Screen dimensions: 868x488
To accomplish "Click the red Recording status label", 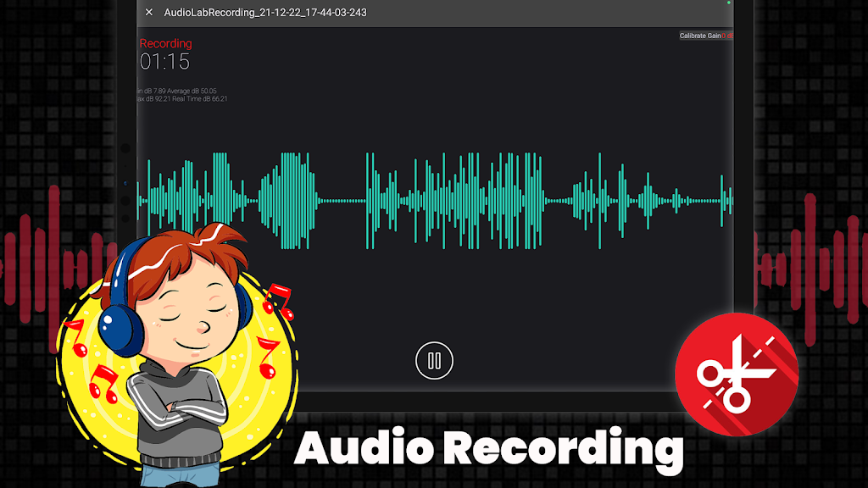I will coord(165,43).
